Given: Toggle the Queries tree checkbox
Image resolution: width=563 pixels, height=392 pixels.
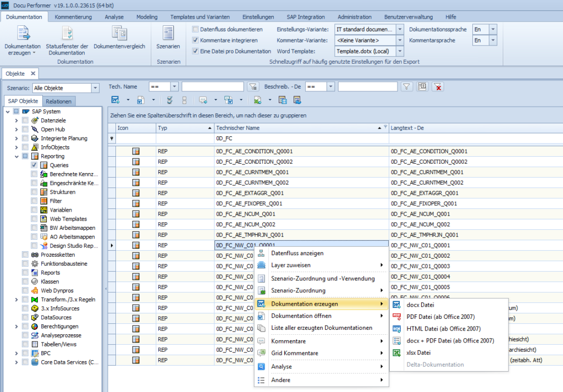Looking at the screenshot, I should pos(34,165).
